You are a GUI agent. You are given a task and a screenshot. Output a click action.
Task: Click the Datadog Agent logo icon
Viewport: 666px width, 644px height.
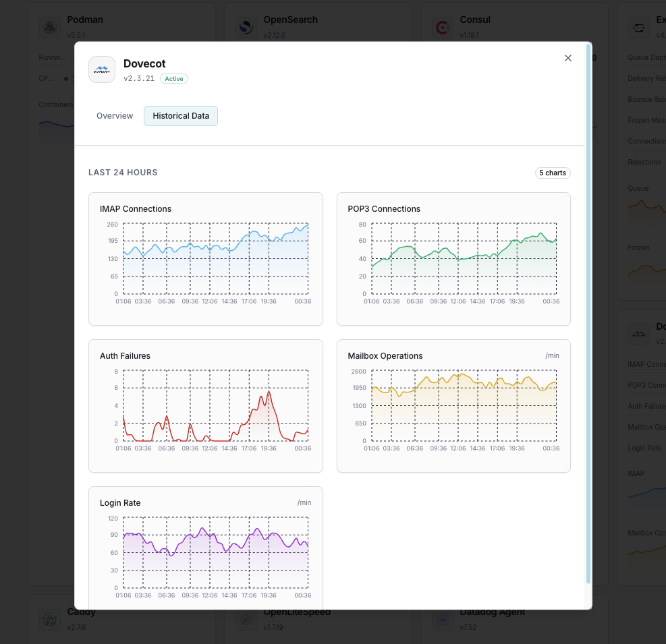point(442,620)
